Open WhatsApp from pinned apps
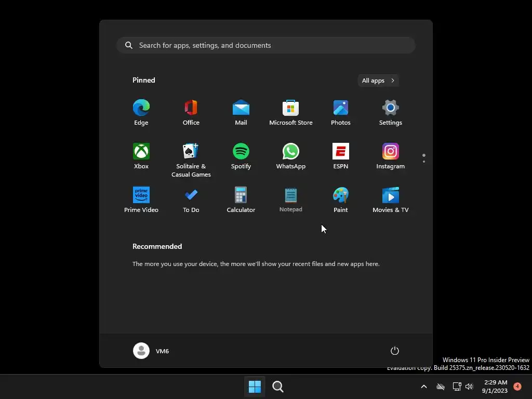Screen dimensions: 532x399 coord(291,157)
